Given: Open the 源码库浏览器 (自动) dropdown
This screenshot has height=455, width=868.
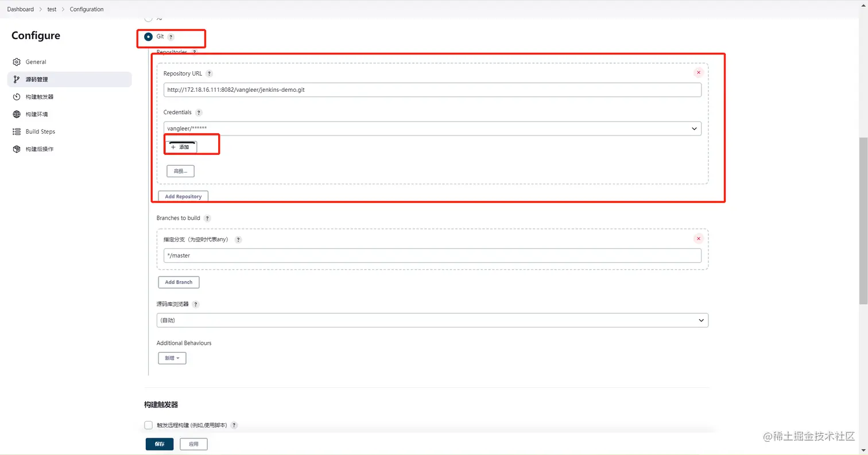Looking at the screenshot, I should [x=432, y=320].
